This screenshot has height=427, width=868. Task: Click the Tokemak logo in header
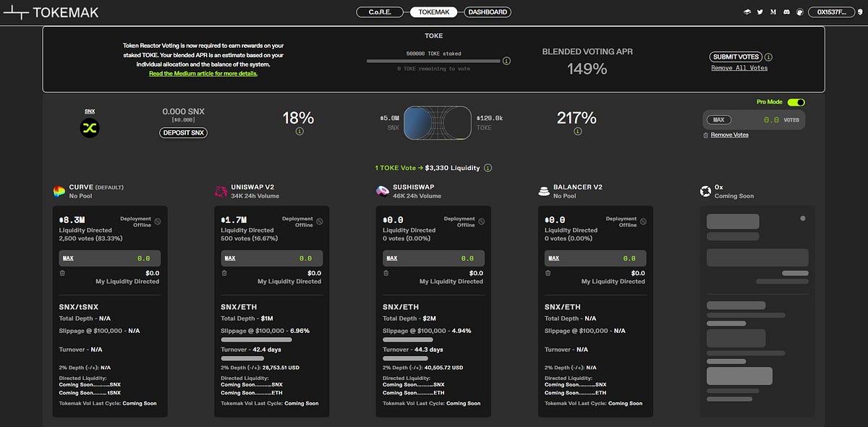[x=51, y=12]
